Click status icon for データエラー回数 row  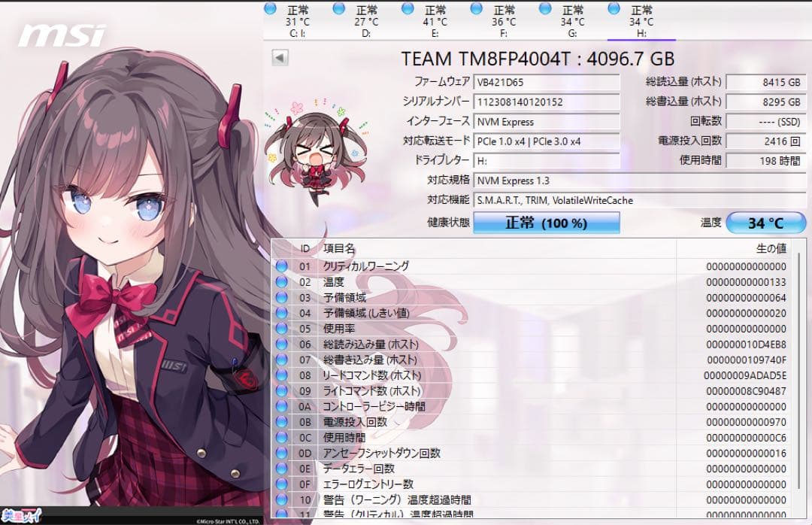[x=282, y=468]
